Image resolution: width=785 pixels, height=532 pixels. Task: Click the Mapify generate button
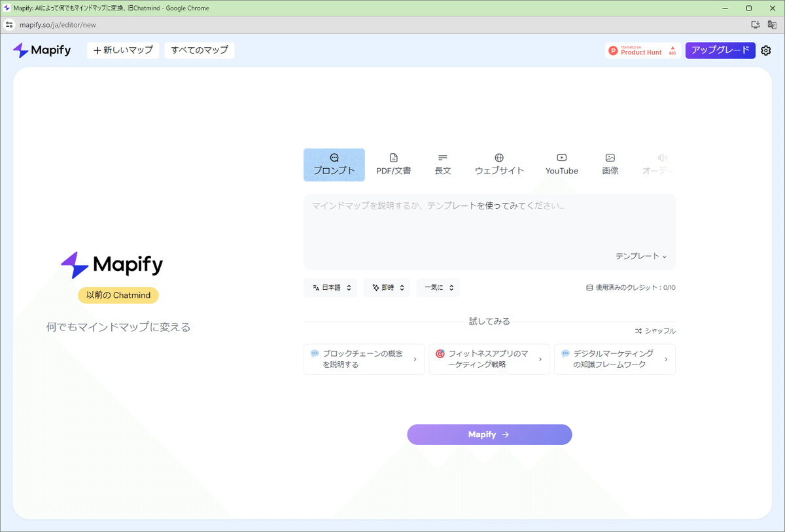[x=489, y=434]
